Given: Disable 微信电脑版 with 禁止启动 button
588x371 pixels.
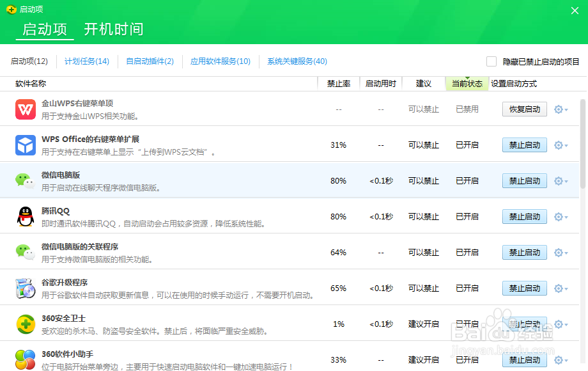Looking at the screenshot, I should pos(524,180).
